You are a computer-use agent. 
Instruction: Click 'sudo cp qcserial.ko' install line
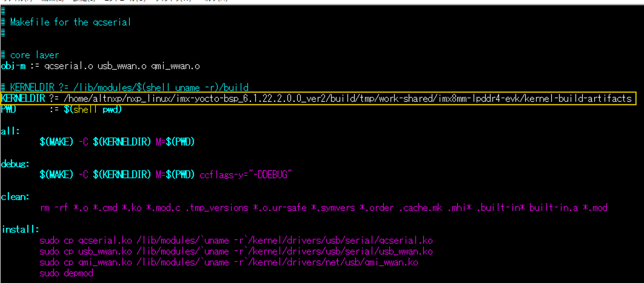[86, 241]
